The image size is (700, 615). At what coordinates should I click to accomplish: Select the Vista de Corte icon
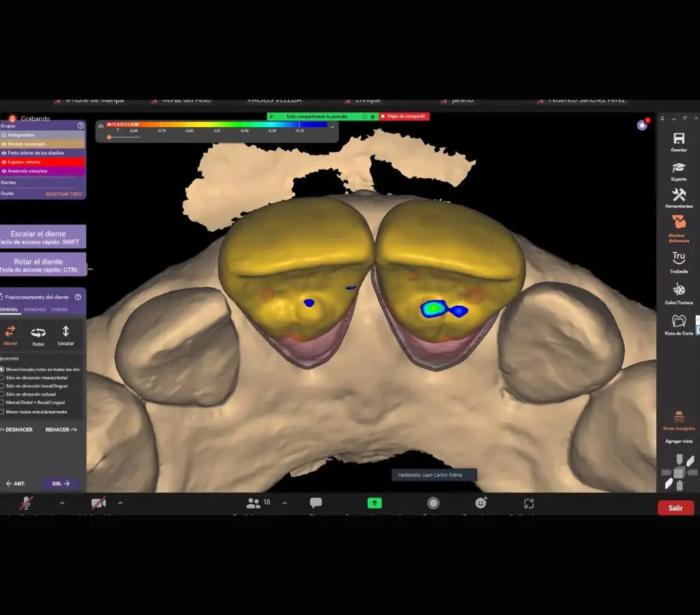(x=678, y=321)
